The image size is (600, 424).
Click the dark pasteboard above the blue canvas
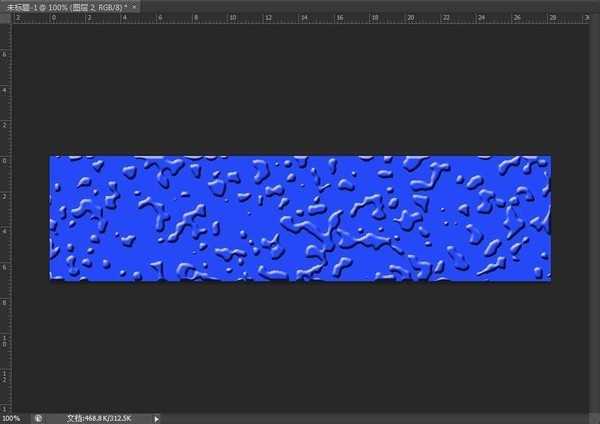(x=300, y=90)
